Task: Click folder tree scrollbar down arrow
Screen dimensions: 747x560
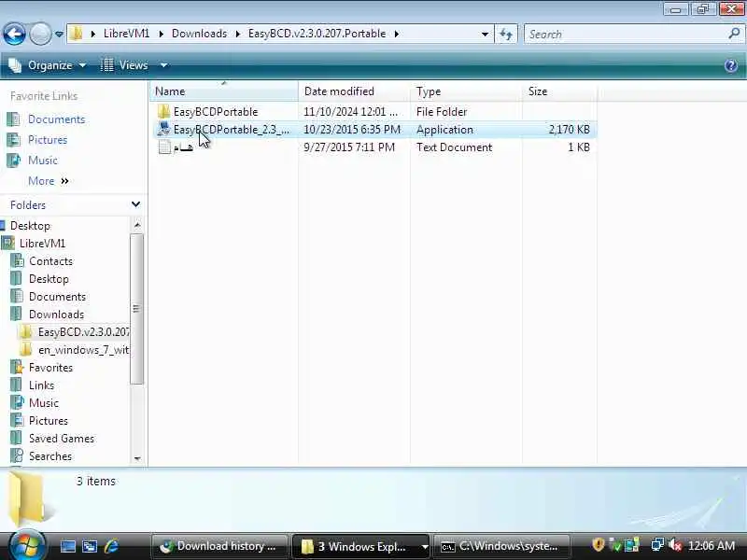Action: pos(137,458)
